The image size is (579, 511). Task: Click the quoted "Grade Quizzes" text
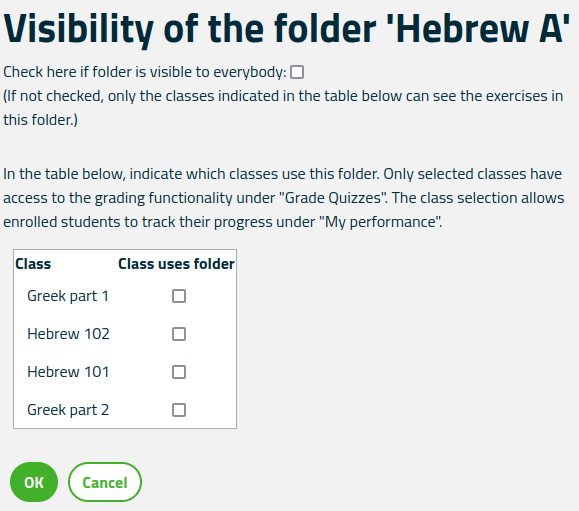click(333, 198)
